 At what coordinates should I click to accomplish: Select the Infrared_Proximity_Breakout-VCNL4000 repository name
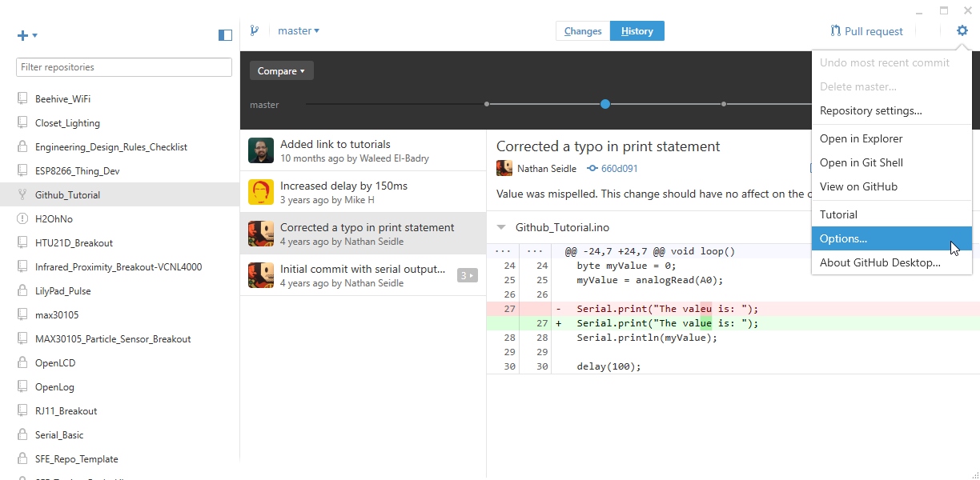(118, 267)
